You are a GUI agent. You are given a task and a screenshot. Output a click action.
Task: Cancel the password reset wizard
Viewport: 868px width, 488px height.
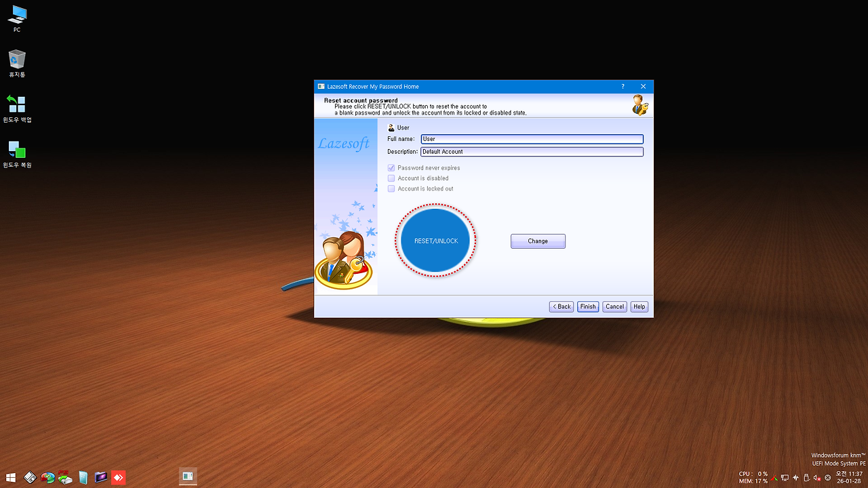pyautogui.click(x=615, y=306)
